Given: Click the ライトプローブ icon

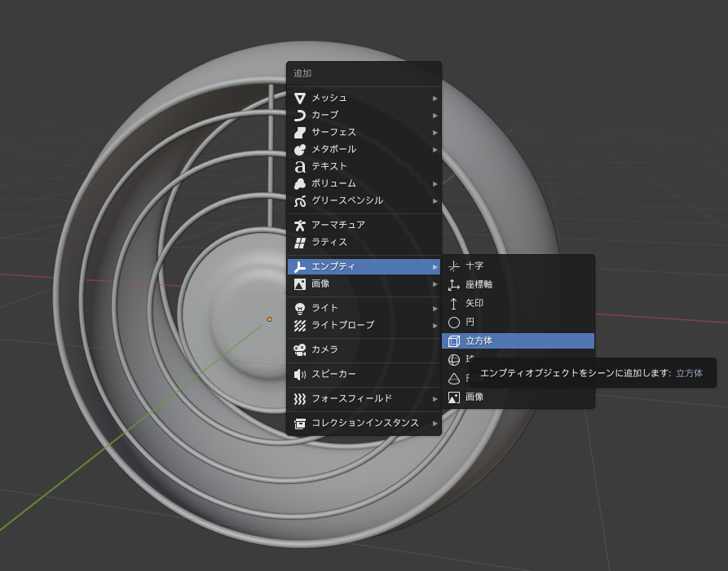Looking at the screenshot, I should [x=300, y=326].
